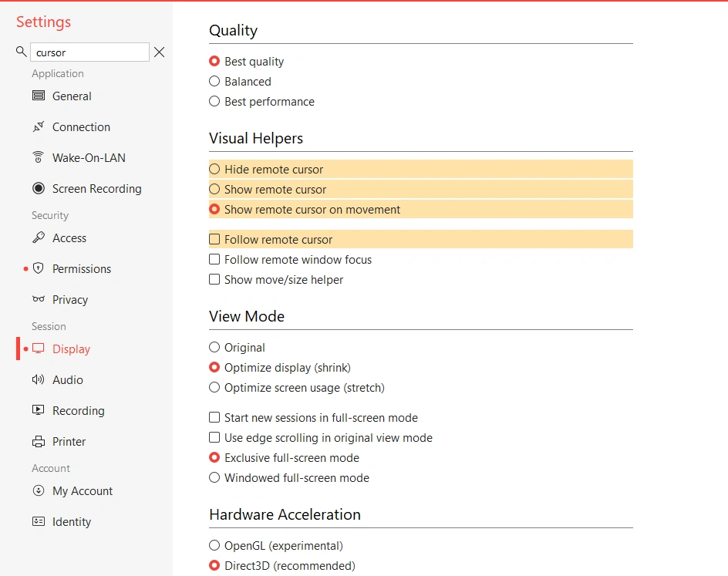Go to the Identity settings page
This screenshot has width=728, height=576.
tap(71, 522)
